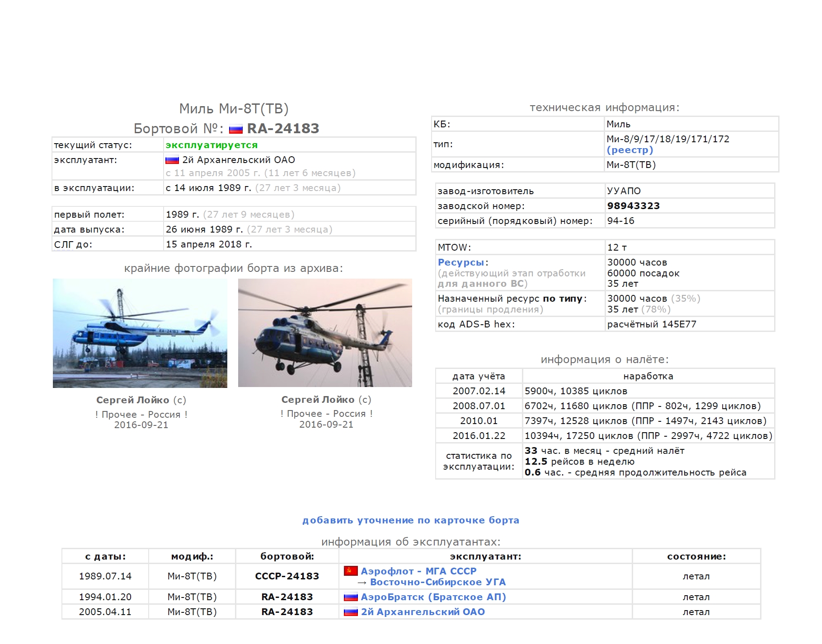The image size is (822, 644).
Task: Open the АэроБратск (Братское АП) link
Action: point(433,597)
